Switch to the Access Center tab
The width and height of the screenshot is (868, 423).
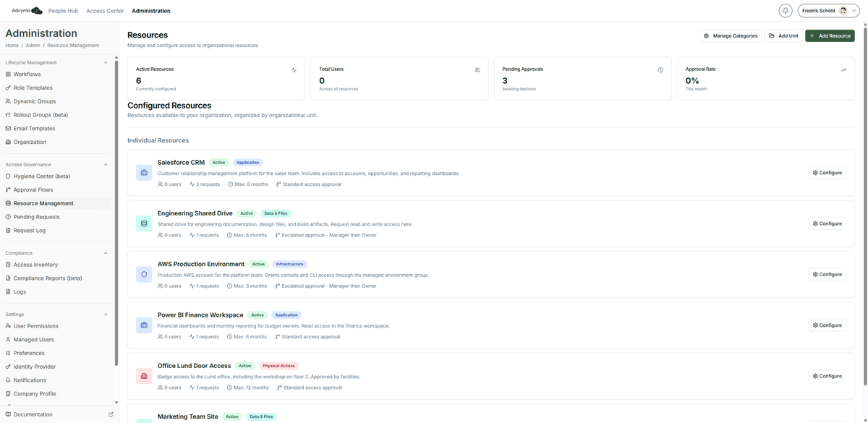(105, 11)
